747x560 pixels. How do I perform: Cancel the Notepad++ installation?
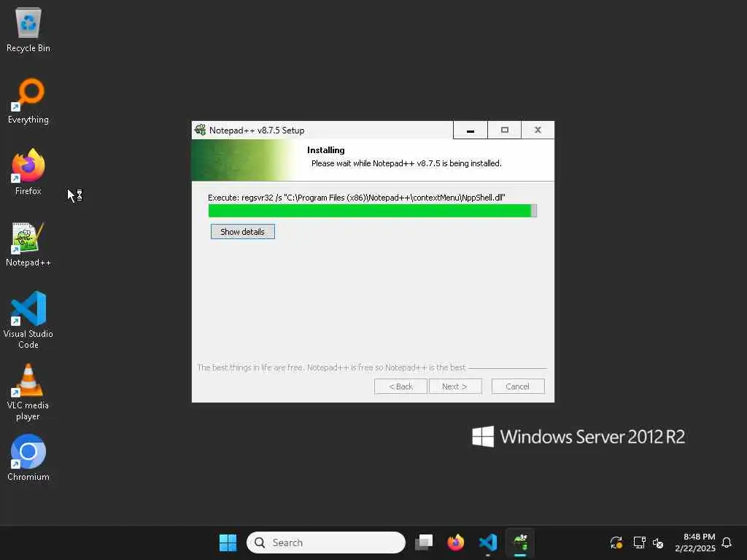coord(518,386)
